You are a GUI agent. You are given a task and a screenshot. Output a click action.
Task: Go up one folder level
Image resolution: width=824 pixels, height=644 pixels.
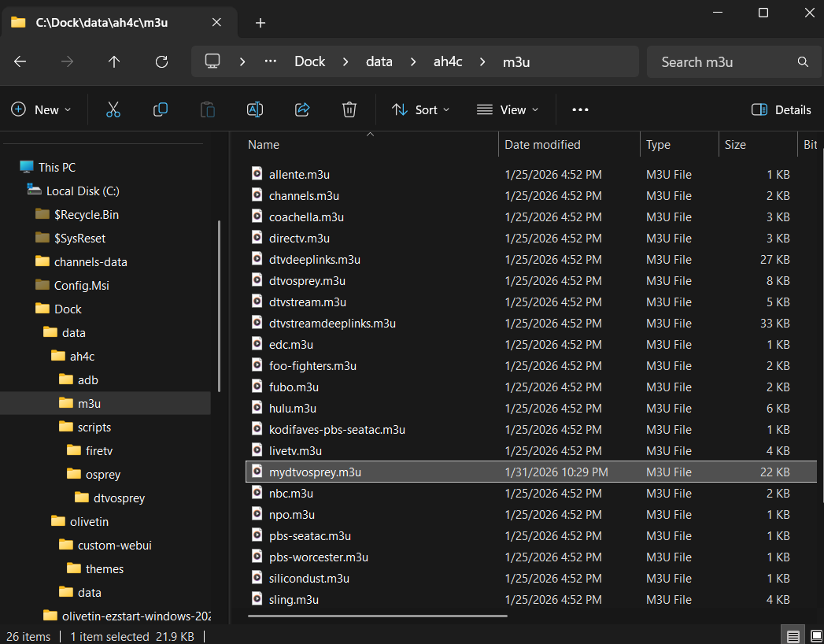click(114, 62)
